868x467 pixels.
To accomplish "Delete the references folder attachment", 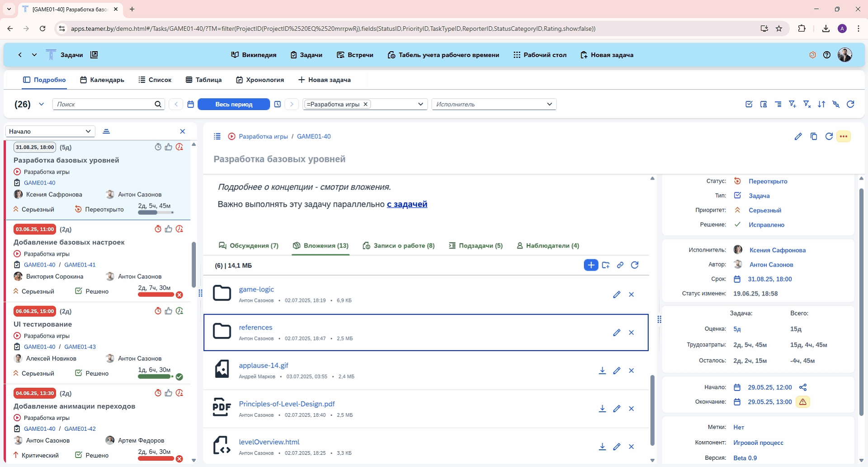I will pos(631,333).
